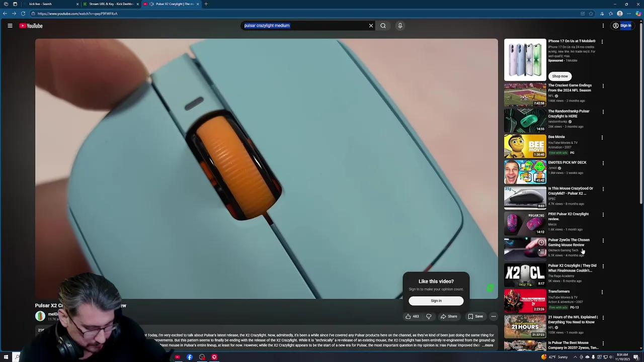Add ZywOo video to Watch later clock icon

coord(541,242)
